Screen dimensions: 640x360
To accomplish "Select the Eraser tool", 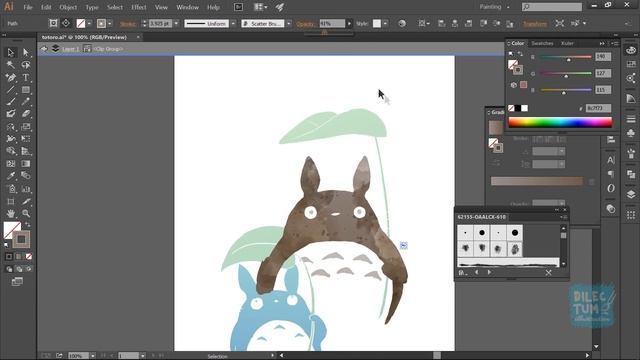I will (x=26, y=114).
